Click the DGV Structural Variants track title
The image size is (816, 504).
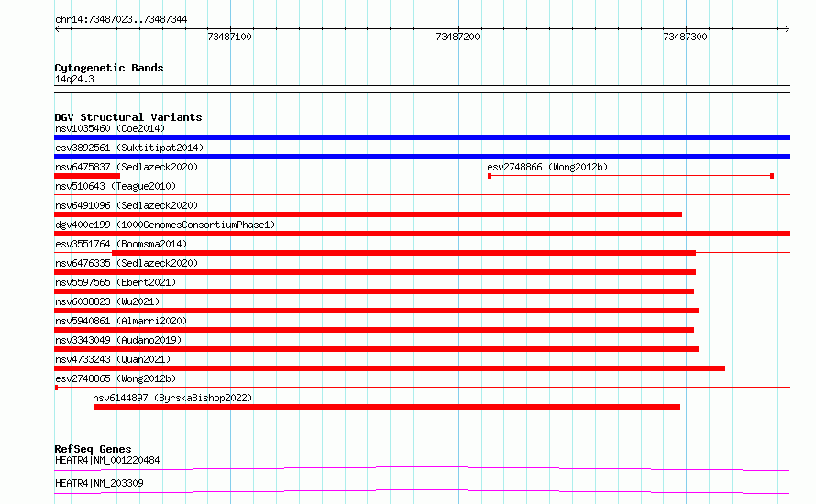point(128,117)
